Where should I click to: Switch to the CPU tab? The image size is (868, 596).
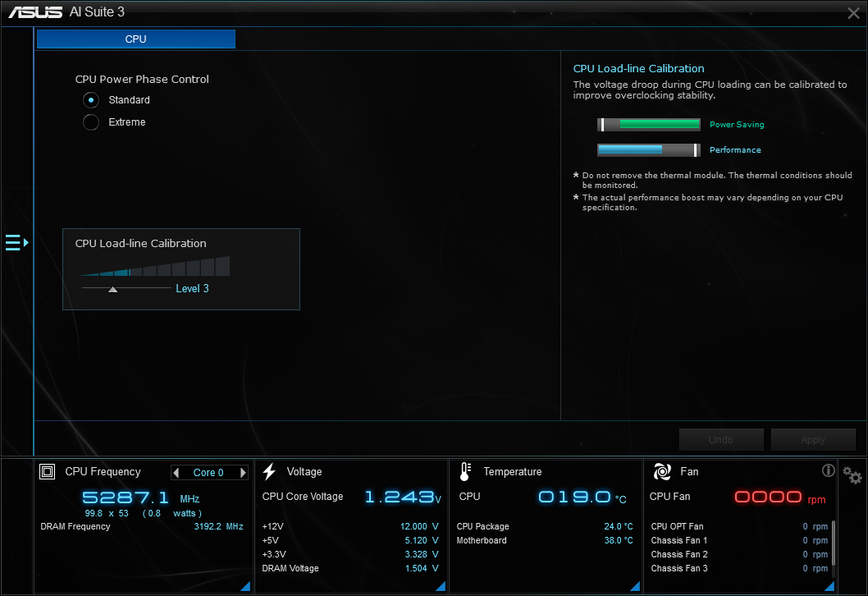135,39
